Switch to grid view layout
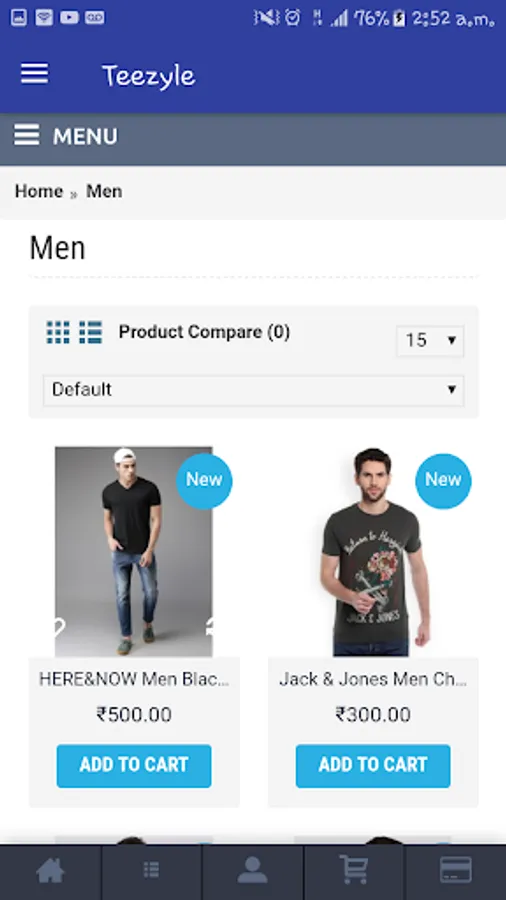 coord(58,332)
